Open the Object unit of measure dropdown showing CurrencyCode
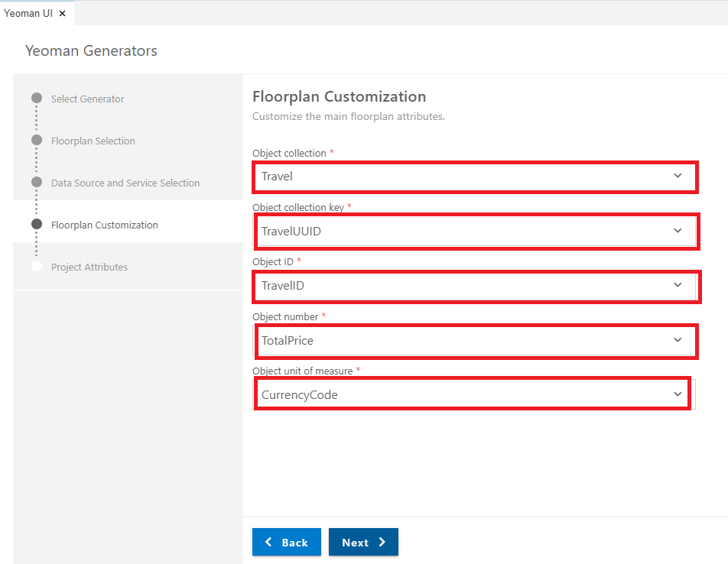This screenshot has height=564, width=728. coord(474,394)
